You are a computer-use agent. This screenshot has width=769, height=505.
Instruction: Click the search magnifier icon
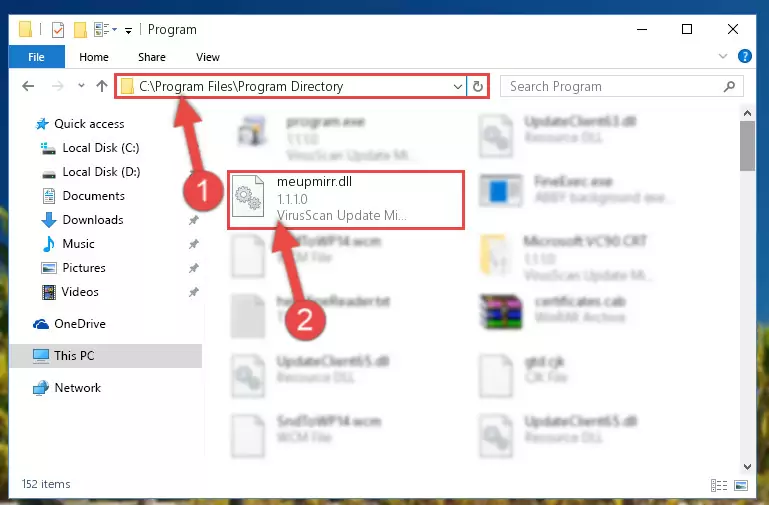pyautogui.click(x=729, y=87)
